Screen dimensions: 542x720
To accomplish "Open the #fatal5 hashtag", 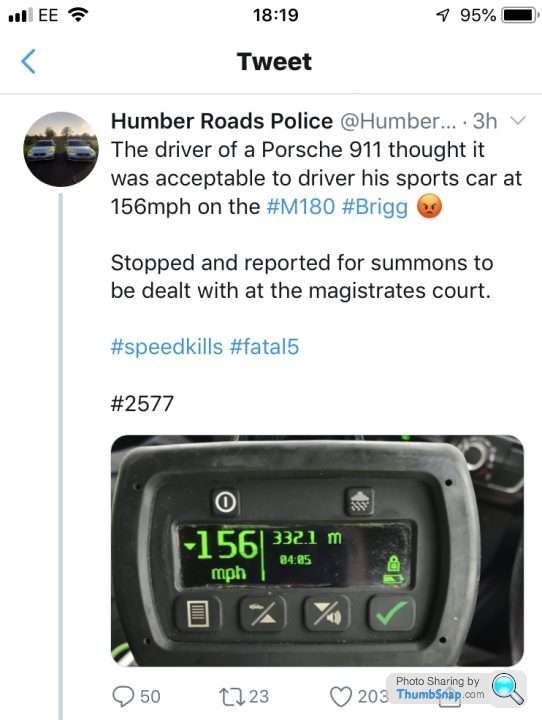I will coord(264,346).
